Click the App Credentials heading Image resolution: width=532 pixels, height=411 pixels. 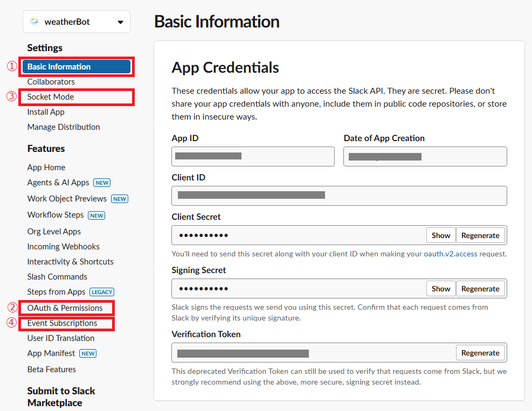(225, 67)
